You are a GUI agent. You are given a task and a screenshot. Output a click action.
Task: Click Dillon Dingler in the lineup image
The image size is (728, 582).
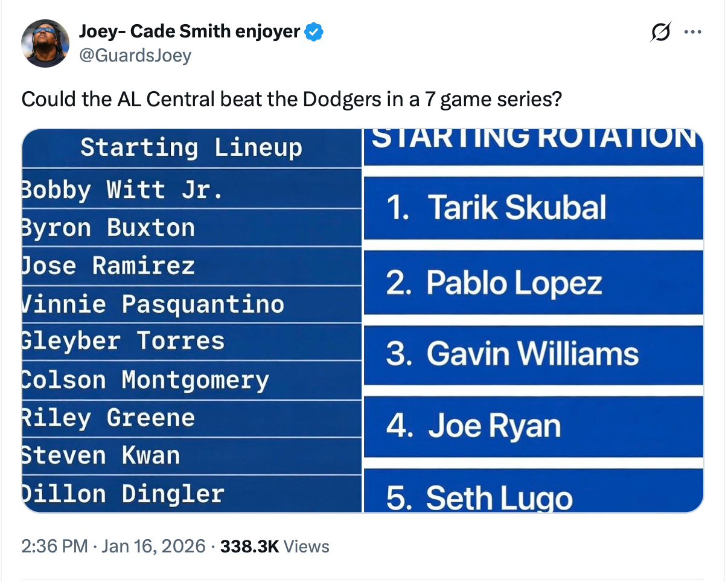pos(123,493)
